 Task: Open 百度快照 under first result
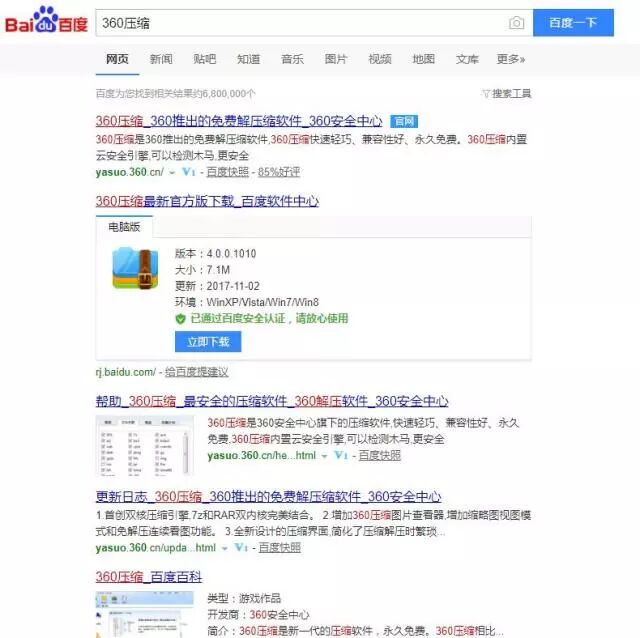227,172
